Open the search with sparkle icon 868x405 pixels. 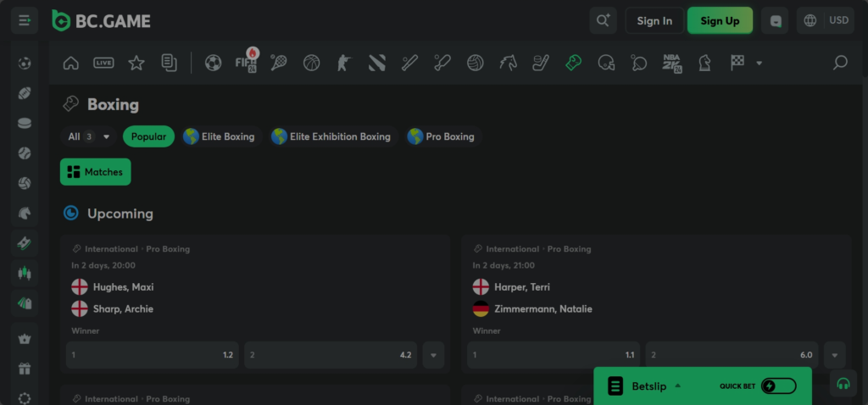pos(603,20)
